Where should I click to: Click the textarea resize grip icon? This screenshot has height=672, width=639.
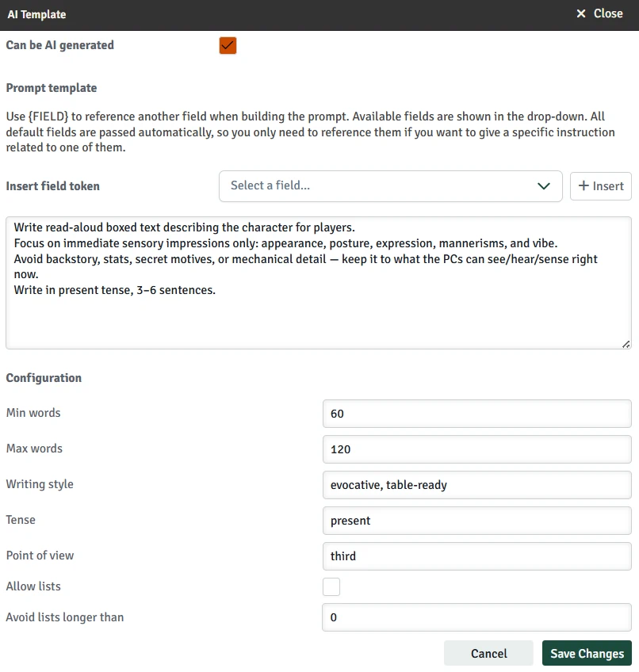pos(626,343)
